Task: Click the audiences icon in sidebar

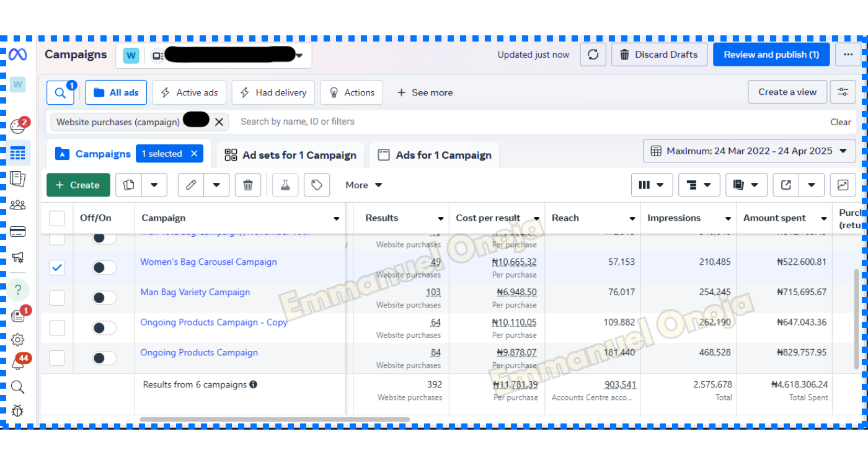Action: coord(18,205)
